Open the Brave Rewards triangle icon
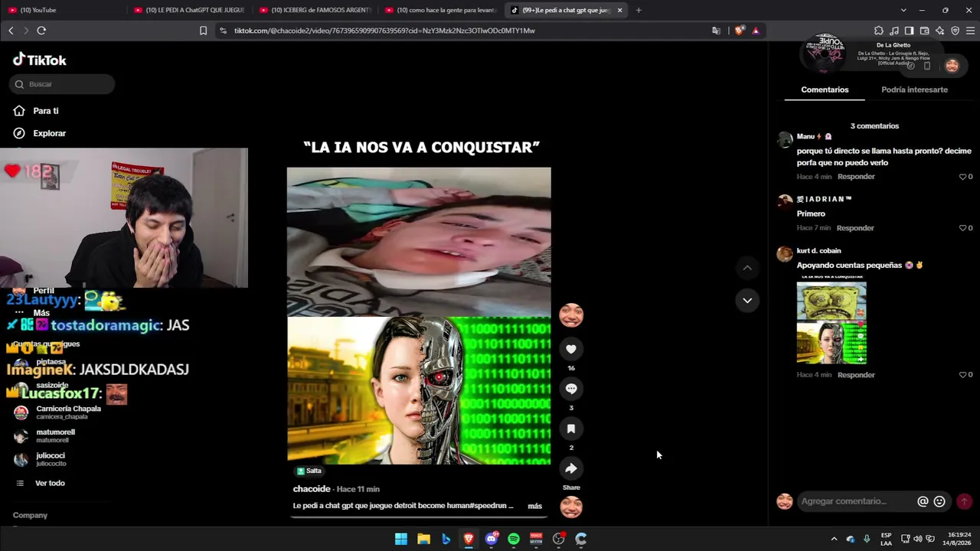This screenshot has height=551, width=980. click(756, 31)
